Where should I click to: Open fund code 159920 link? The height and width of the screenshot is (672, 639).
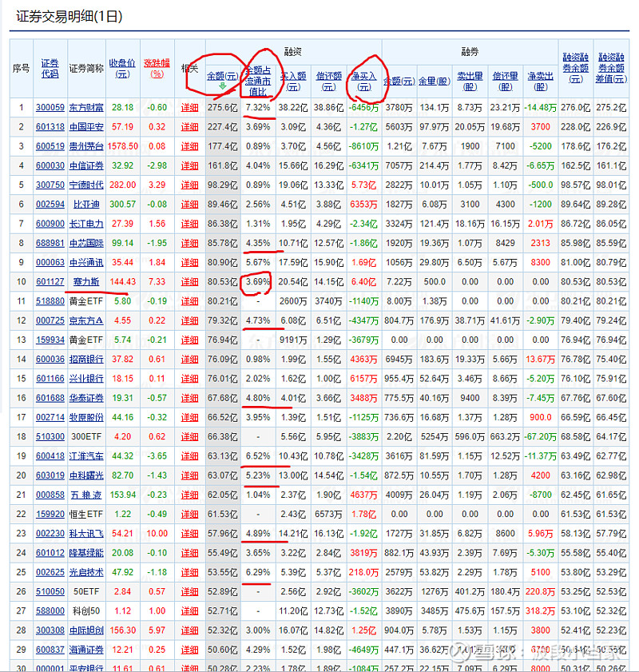click(x=50, y=515)
